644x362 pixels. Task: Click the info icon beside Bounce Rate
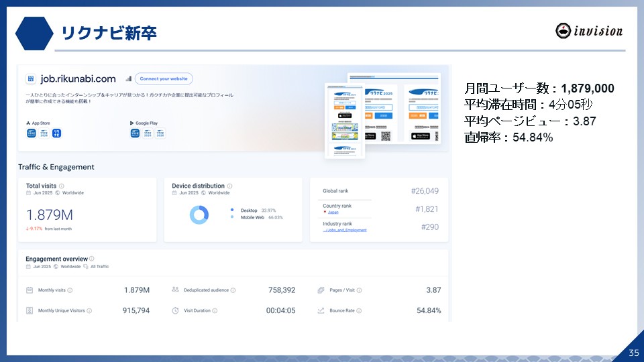pos(359,310)
